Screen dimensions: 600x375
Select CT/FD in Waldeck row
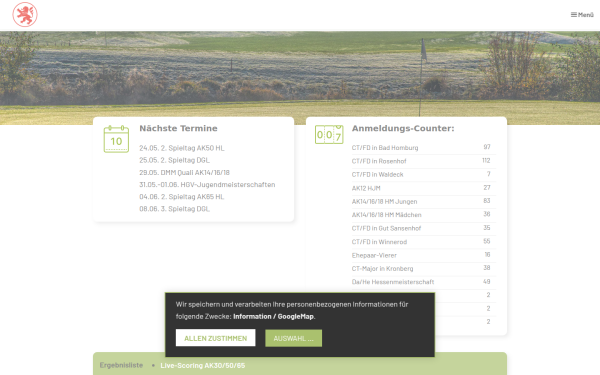424,175
